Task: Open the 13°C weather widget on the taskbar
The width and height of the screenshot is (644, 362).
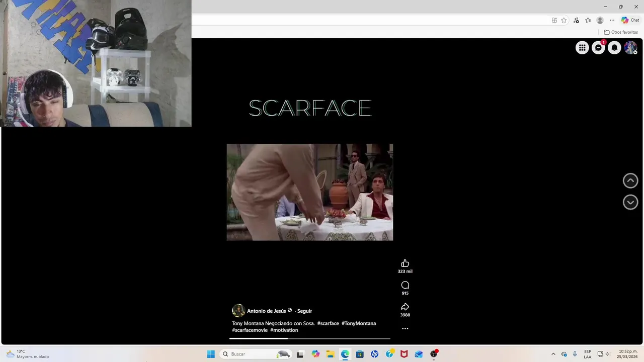Action: coord(28,354)
